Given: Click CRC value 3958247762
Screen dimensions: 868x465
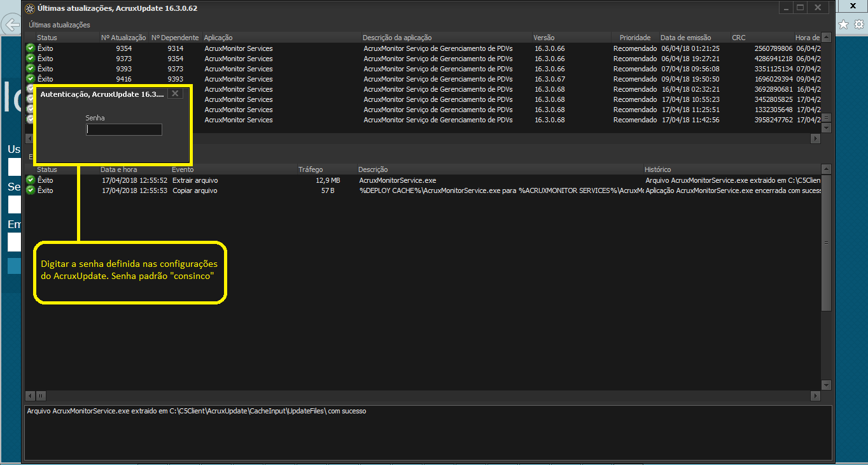Looking at the screenshot, I should [x=773, y=120].
